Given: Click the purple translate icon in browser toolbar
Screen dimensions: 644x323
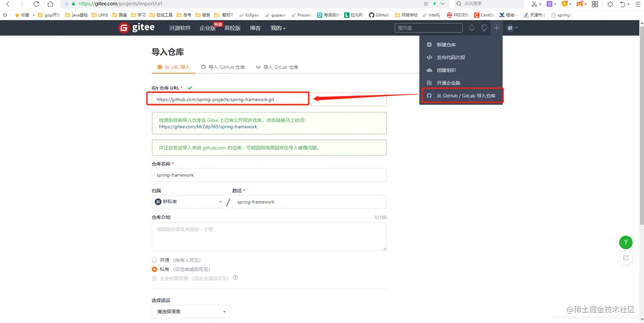Looking at the screenshot, I should coord(549,4).
